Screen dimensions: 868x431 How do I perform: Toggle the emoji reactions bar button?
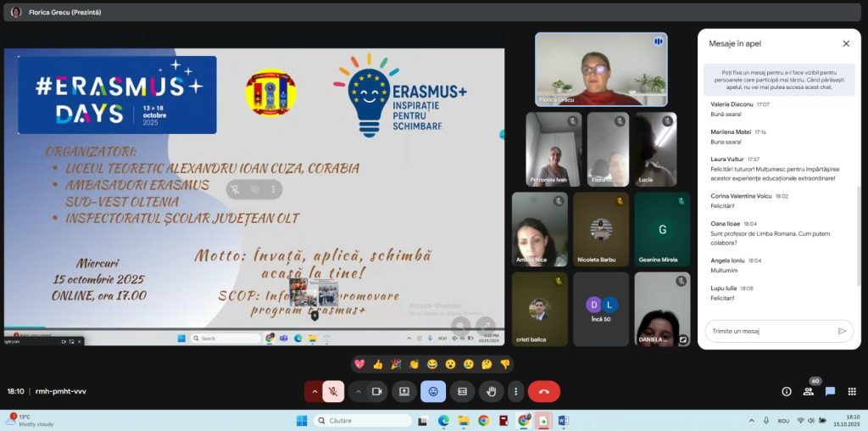(x=433, y=391)
